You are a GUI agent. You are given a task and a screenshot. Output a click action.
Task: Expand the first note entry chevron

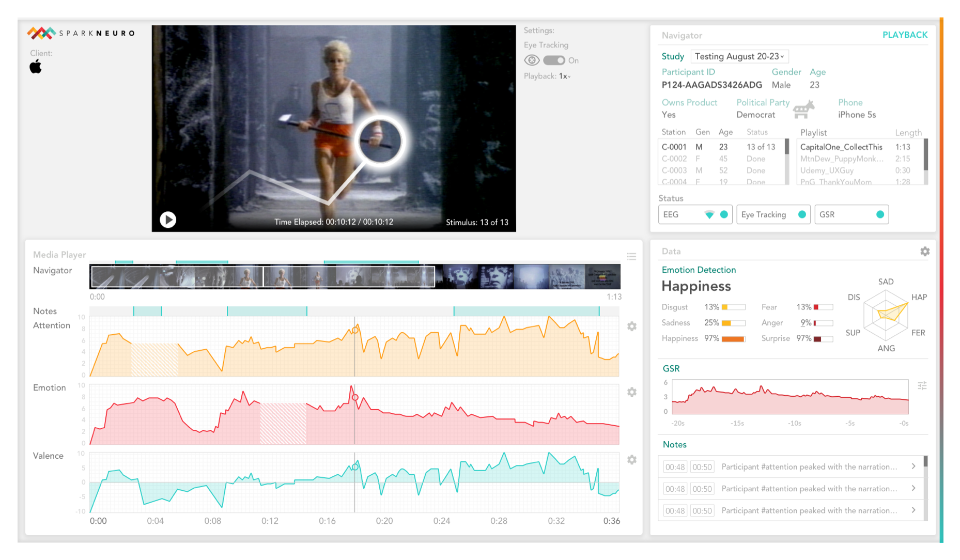point(913,466)
